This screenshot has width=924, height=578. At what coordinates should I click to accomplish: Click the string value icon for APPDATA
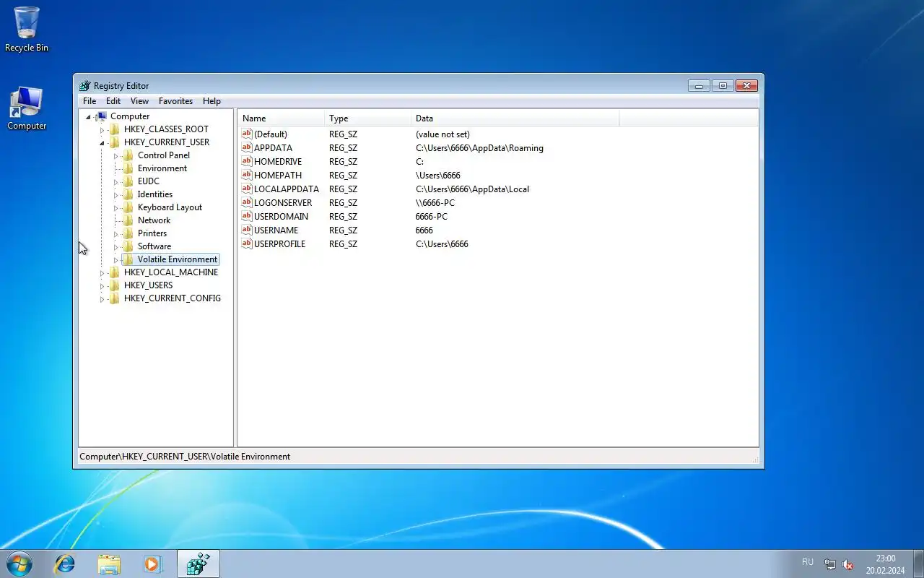coord(246,148)
